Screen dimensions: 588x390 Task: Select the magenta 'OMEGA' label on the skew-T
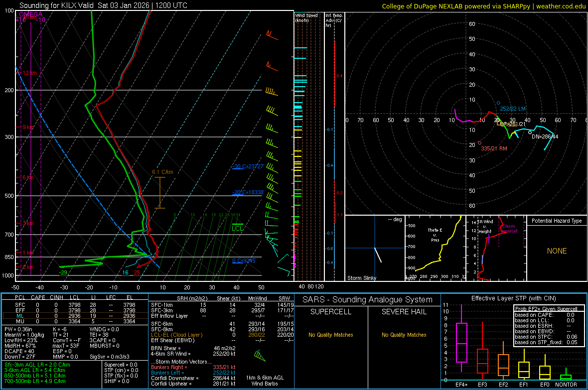pyautogui.click(x=30, y=14)
